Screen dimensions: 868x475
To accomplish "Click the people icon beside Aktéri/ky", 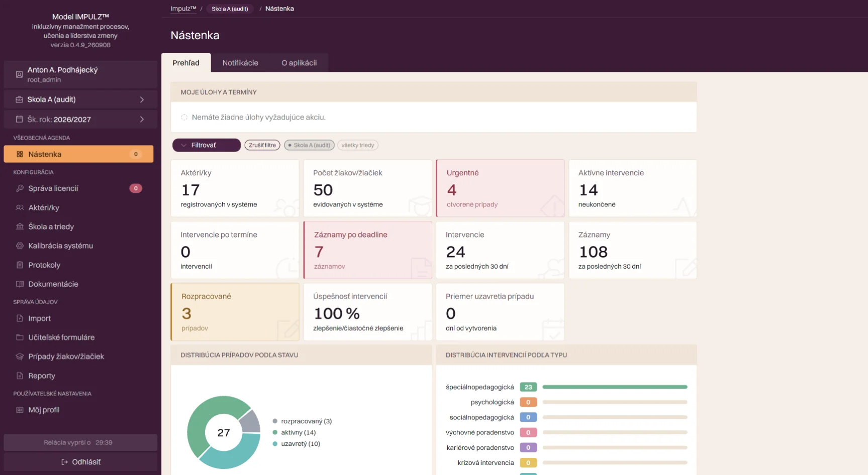I will (20, 207).
